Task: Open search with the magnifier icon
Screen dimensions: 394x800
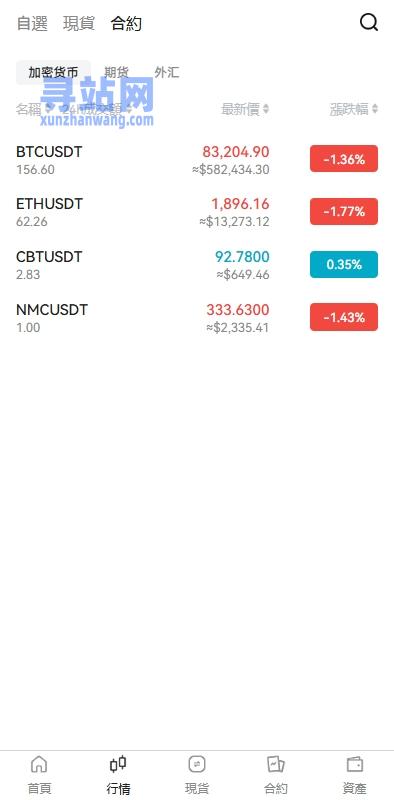Action: (368, 22)
